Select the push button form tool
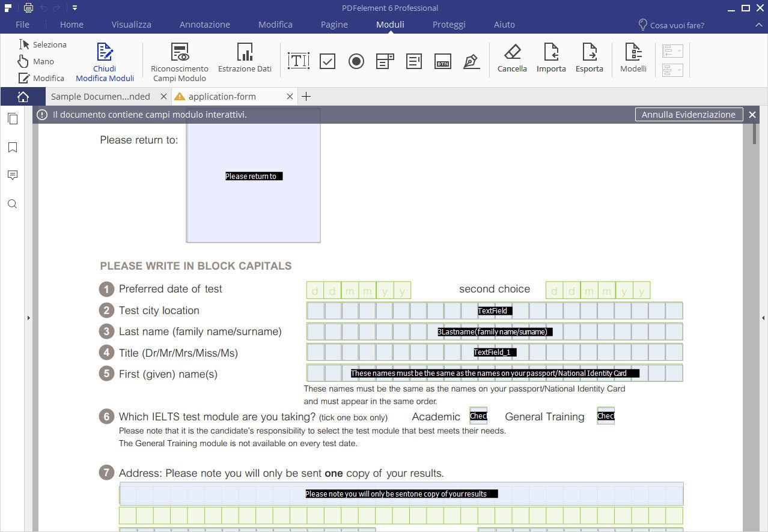This screenshot has width=768, height=532. pyautogui.click(x=443, y=61)
